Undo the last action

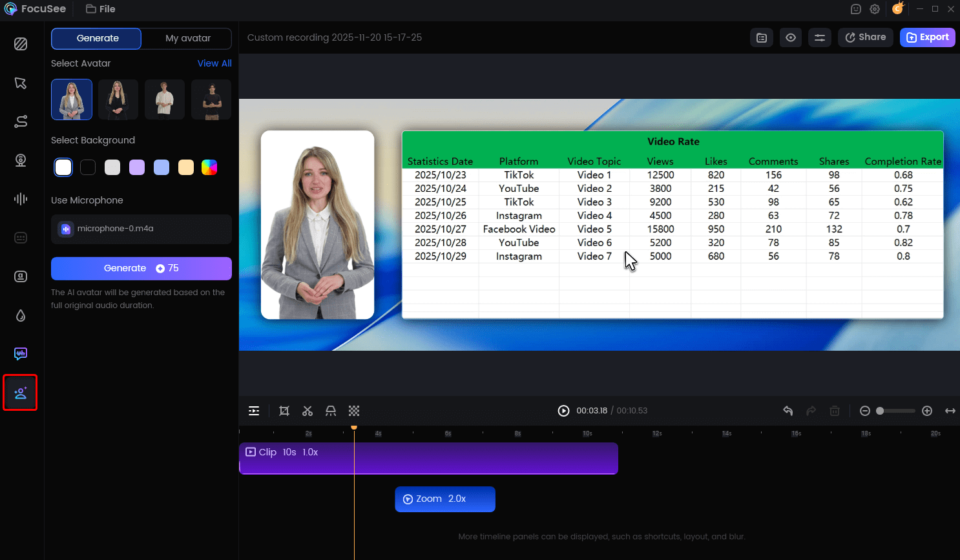coord(788,411)
